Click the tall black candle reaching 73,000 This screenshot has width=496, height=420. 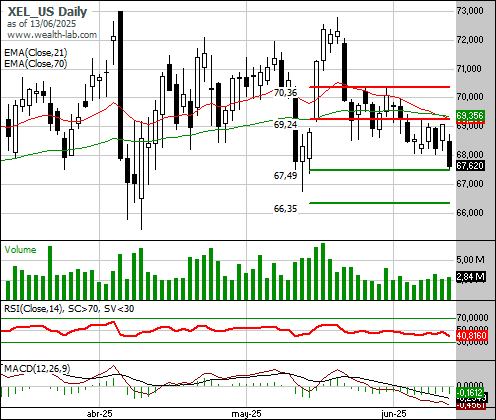point(120,85)
